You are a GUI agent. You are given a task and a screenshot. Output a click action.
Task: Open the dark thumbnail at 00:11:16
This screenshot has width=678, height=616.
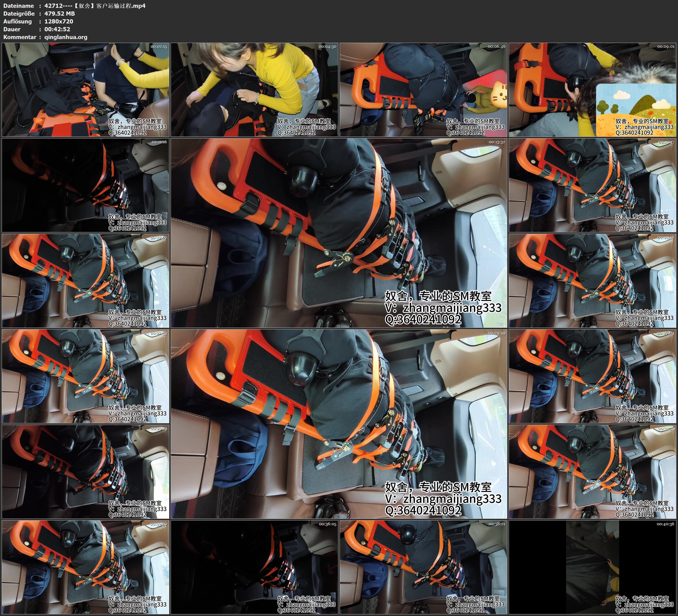(x=85, y=185)
